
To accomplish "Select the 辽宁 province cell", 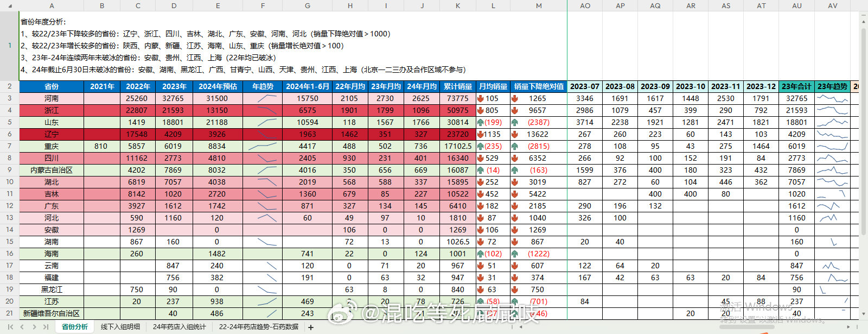I will tap(52, 134).
